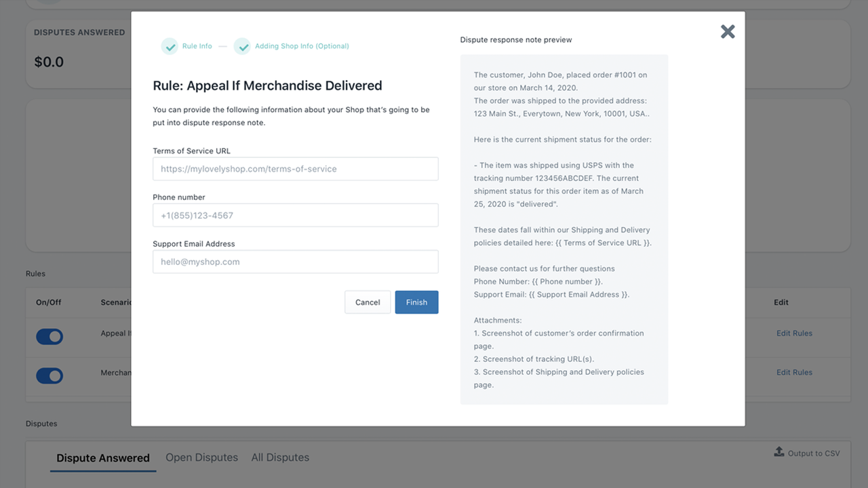This screenshot has width=868, height=488.
Task: Turn off the Merchandise rule toggle
Action: point(50,375)
